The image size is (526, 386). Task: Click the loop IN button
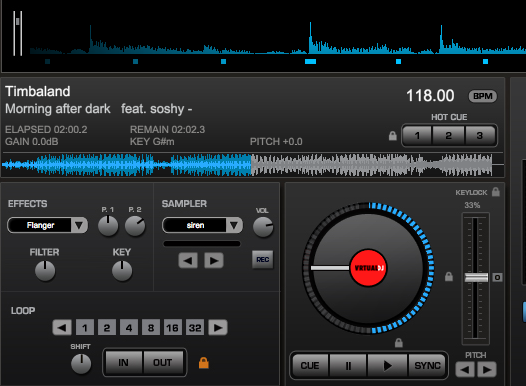coord(123,363)
